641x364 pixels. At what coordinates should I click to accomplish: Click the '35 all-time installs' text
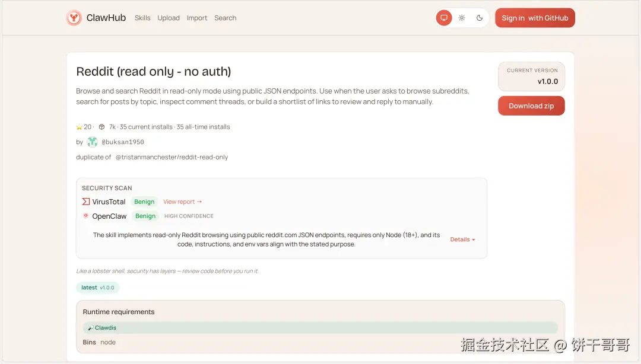[x=203, y=127]
